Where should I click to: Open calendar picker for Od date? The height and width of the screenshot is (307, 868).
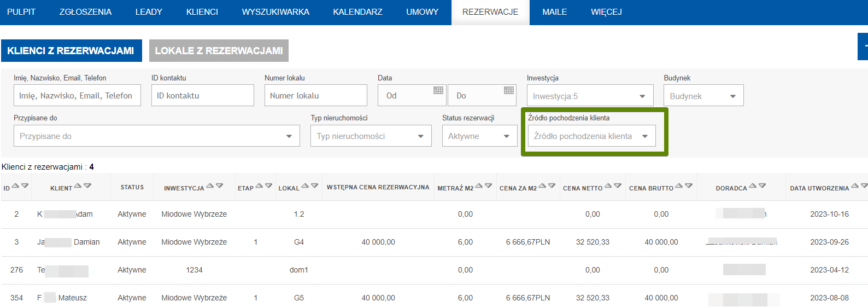(x=438, y=90)
